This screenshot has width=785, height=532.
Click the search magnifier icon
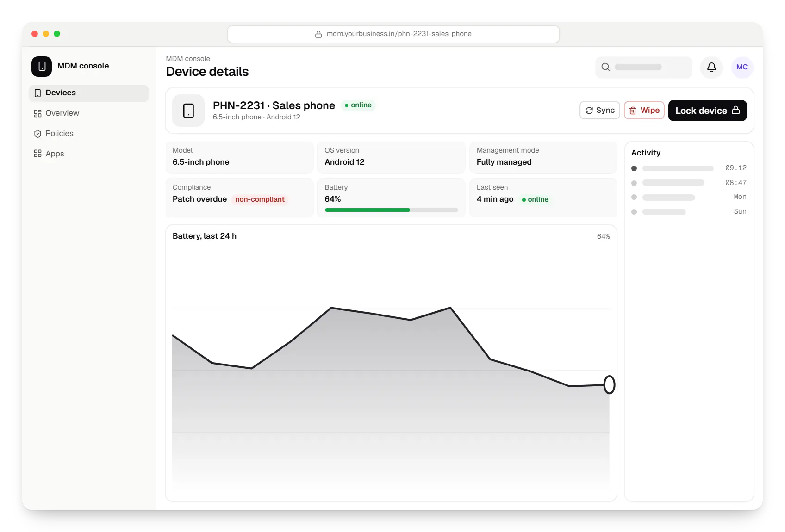605,67
